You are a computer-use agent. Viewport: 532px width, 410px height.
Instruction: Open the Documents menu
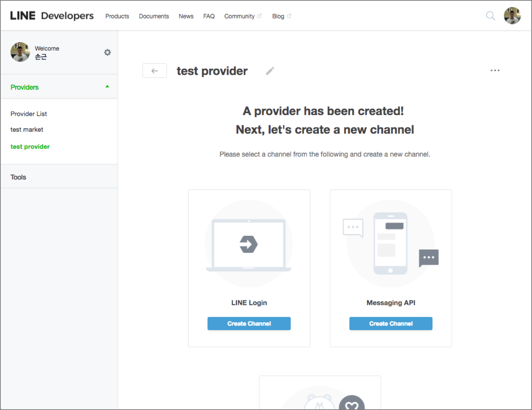[154, 16]
